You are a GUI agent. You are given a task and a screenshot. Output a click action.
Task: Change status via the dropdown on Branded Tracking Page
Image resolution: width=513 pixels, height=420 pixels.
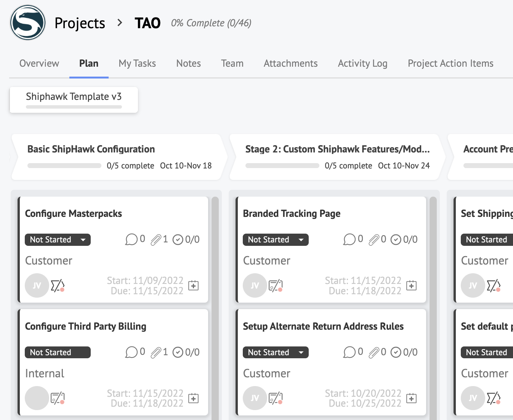(x=276, y=239)
